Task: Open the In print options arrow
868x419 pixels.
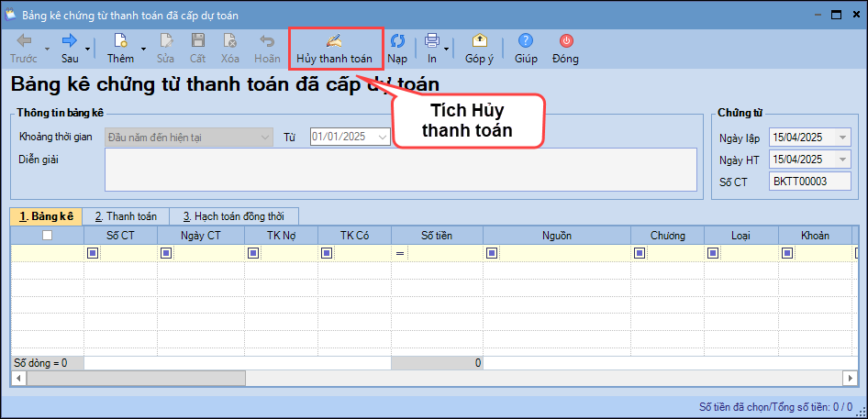Action: pos(446,49)
